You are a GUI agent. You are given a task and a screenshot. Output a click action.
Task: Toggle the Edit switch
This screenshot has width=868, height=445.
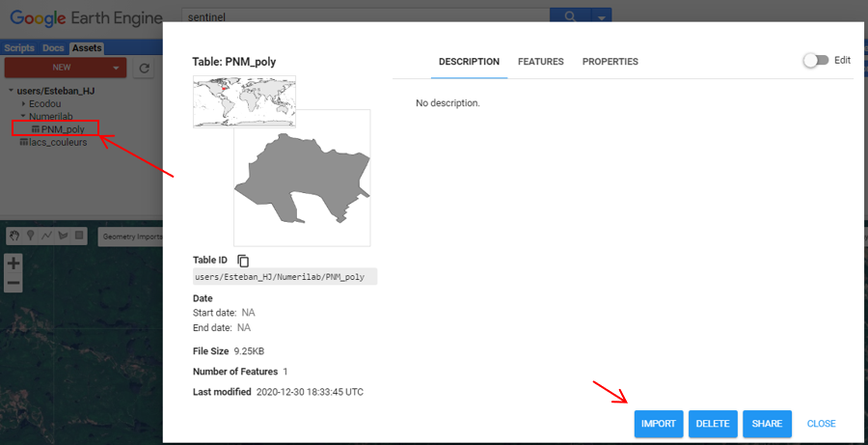pyautogui.click(x=816, y=61)
